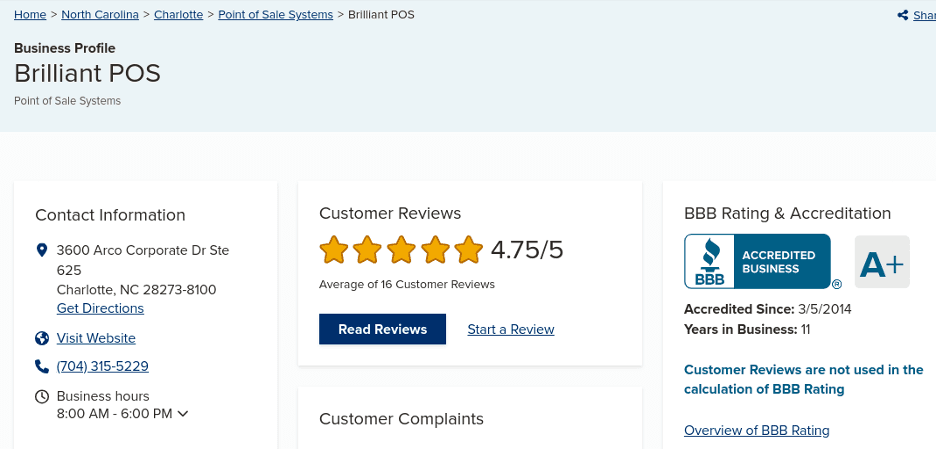
Task: Click the phone icon in Contact Information
Action: [x=42, y=366]
